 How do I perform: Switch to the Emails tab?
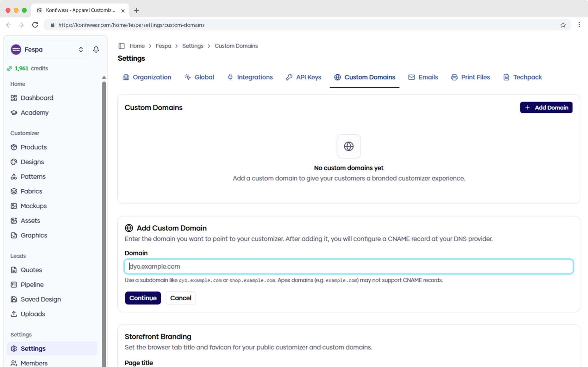(x=423, y=77)
